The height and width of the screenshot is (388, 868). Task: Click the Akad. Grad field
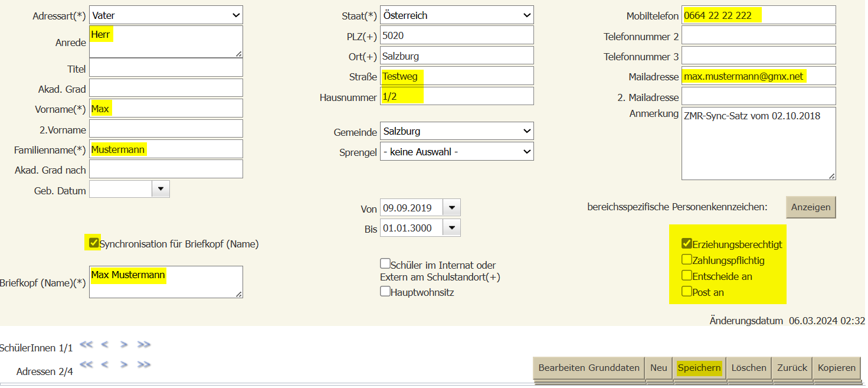(166, 88)
